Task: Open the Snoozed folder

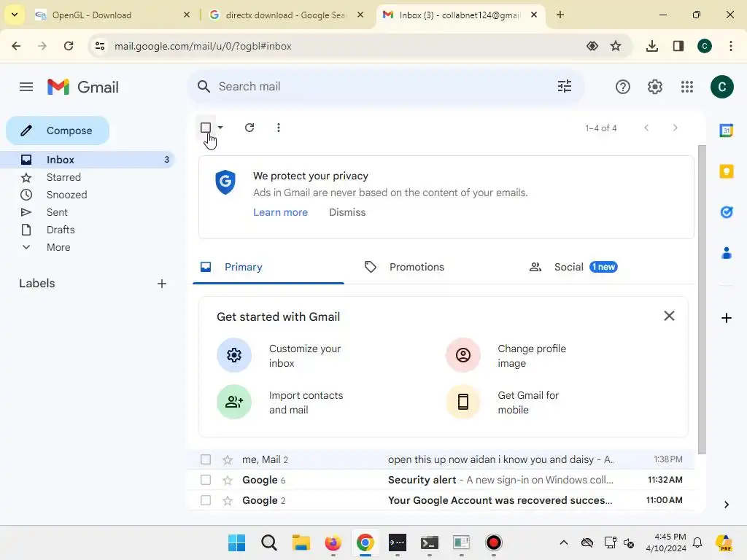Action: [88, 195]
